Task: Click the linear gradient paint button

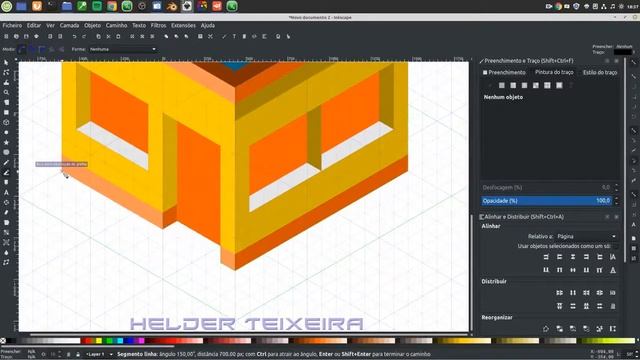Action: pos(513,85)
